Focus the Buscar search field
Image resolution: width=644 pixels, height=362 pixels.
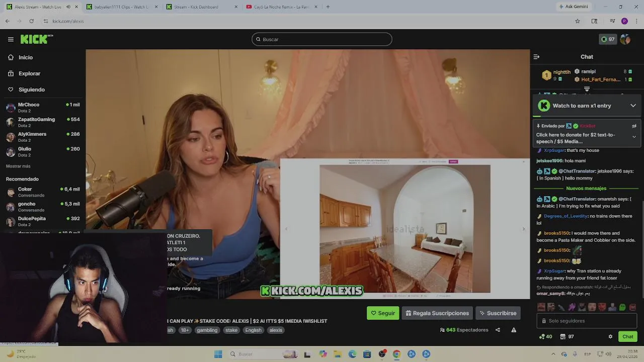pos(322,39)
